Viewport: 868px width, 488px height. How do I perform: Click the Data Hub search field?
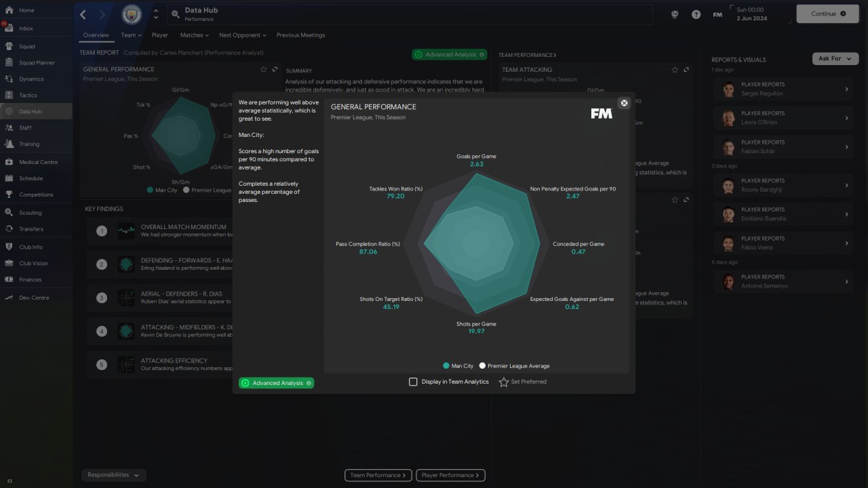(410, 14)
